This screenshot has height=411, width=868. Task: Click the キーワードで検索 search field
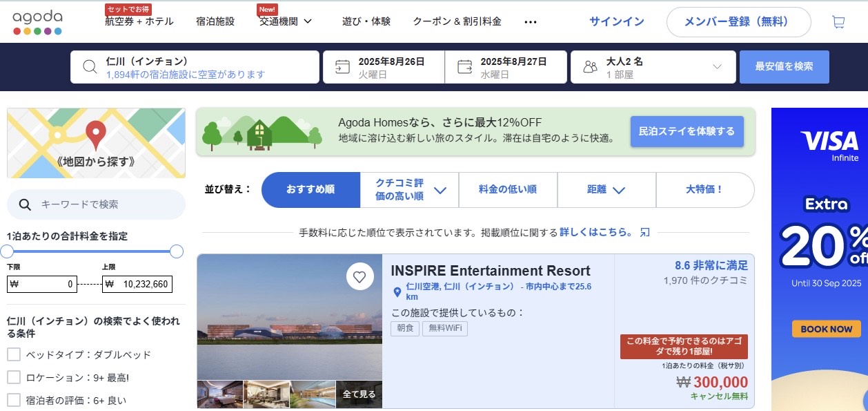click(96, 204)
